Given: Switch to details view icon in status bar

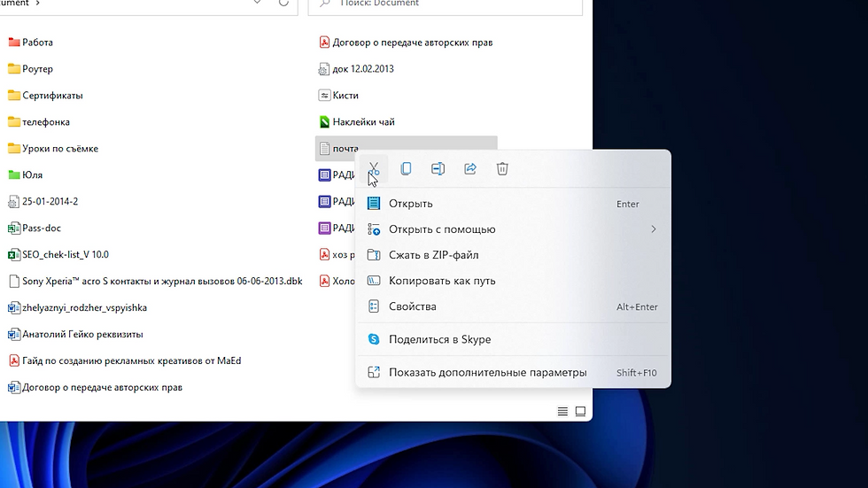Looking at the screenshot, I should pyautogui.click(x=562, y=411).
